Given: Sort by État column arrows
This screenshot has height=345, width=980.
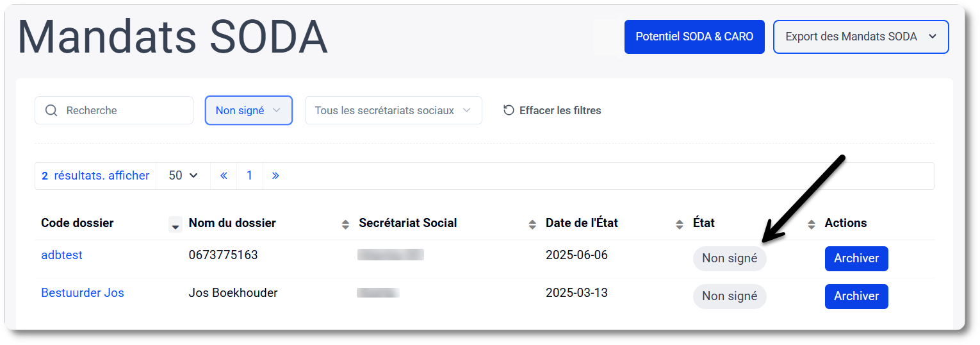Looking at the screenshot, I should 812,224.
